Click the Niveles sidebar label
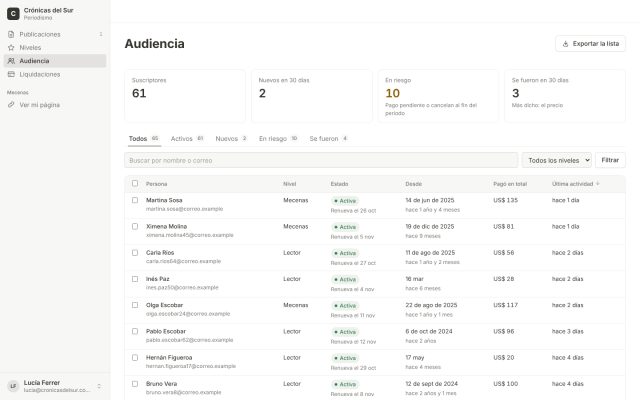Image resolution: width=640 pixels, height=400 pixels. [30, 48]
